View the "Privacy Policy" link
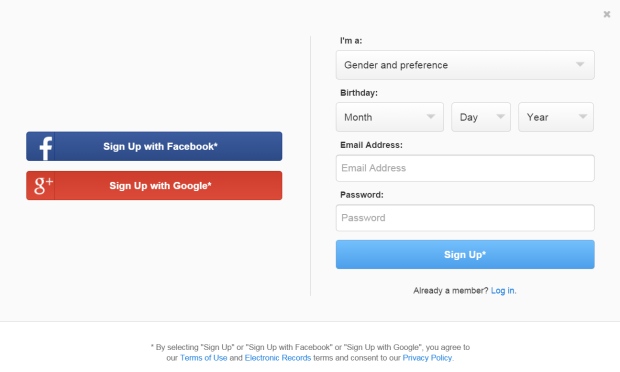Image resolution: width=620 pixels, height=372 pixels. point(427,358)
